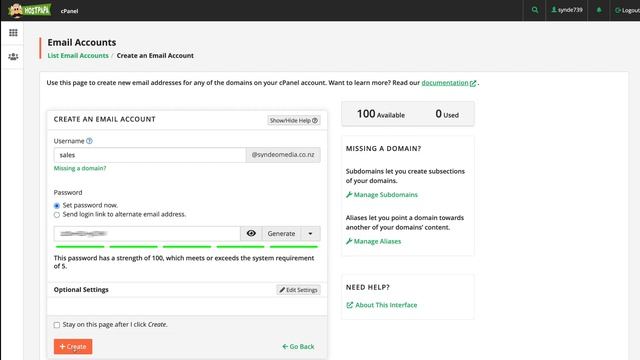Expand the Generate dropdown arrow

pyautogui.click(x=310, y=233)
